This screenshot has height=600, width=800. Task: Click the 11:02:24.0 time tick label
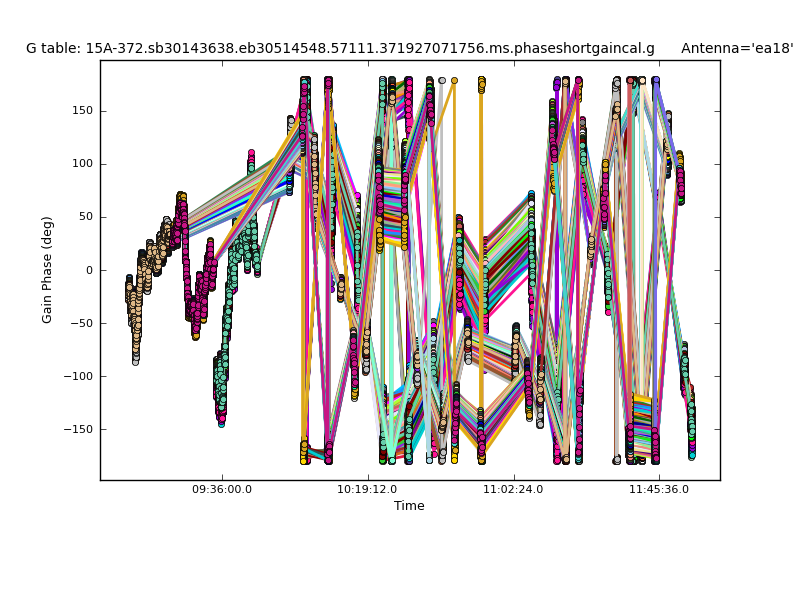tap(513, 490)
